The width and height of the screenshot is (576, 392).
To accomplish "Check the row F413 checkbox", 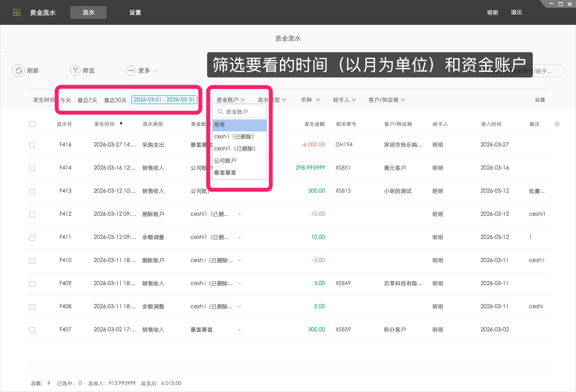I will click(x=32, y=192).
